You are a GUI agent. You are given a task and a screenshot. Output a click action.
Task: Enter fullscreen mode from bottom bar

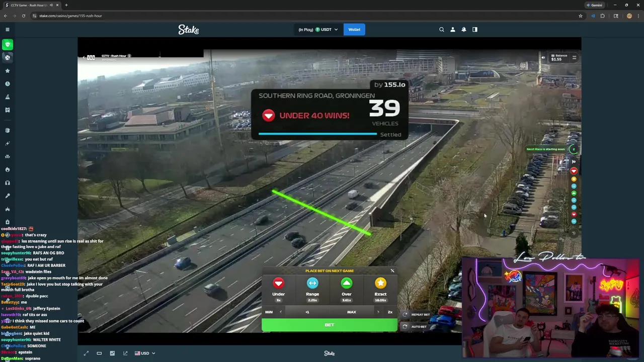[x=86, y=353]
